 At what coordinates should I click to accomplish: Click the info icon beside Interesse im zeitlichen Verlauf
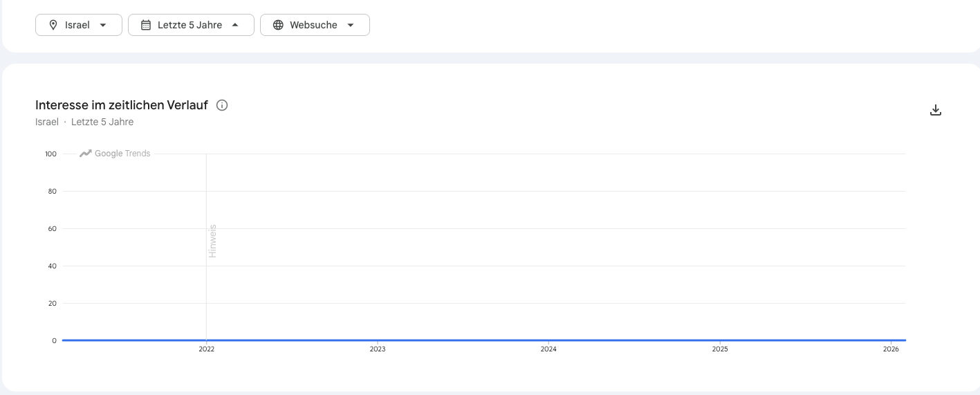222,105
